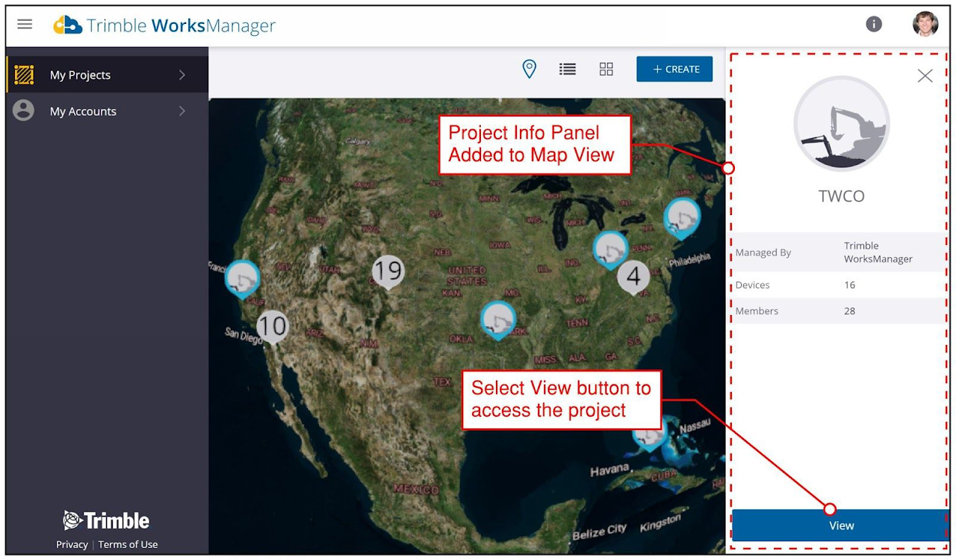The height and width of the screenshot is (560, 956).
Task: Select My Accounts in sidebar
Action: point(108,111)
